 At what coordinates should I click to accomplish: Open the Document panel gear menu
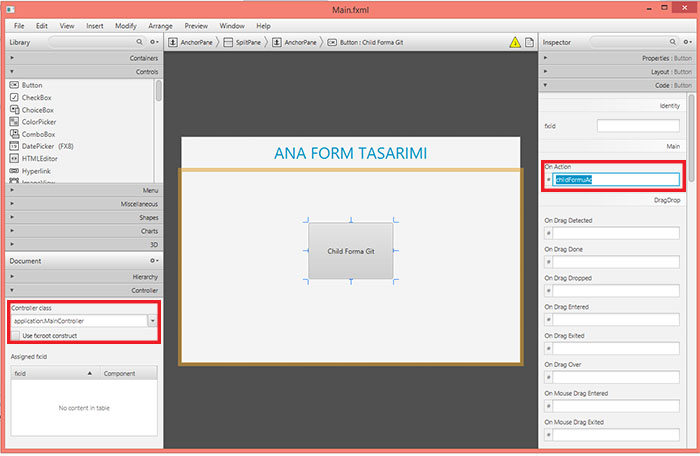[x=154, y=260]
